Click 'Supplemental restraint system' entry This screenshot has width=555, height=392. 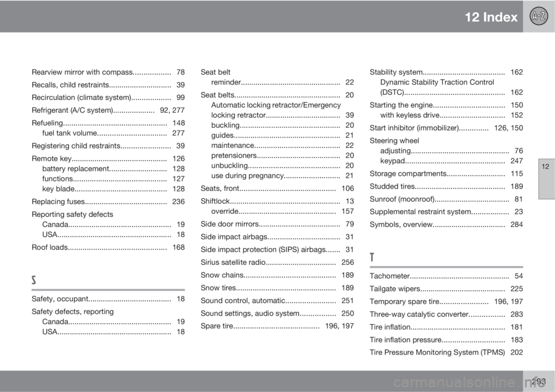[446, 212]
